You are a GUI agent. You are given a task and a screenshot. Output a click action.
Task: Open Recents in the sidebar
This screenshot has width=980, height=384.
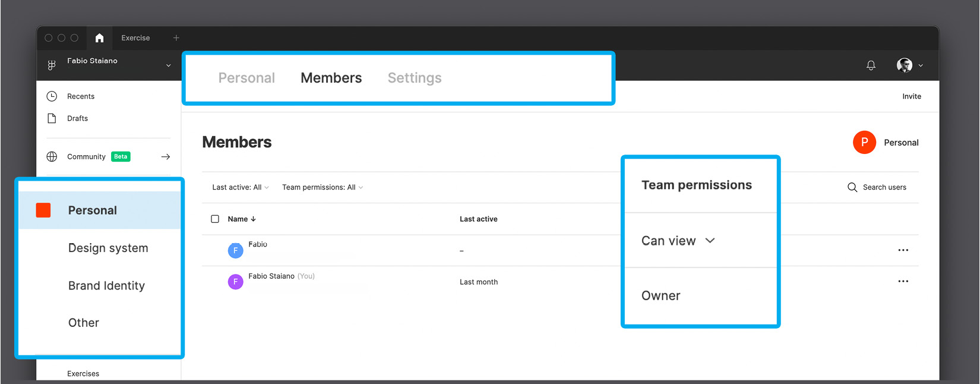[x=81, y=96]
